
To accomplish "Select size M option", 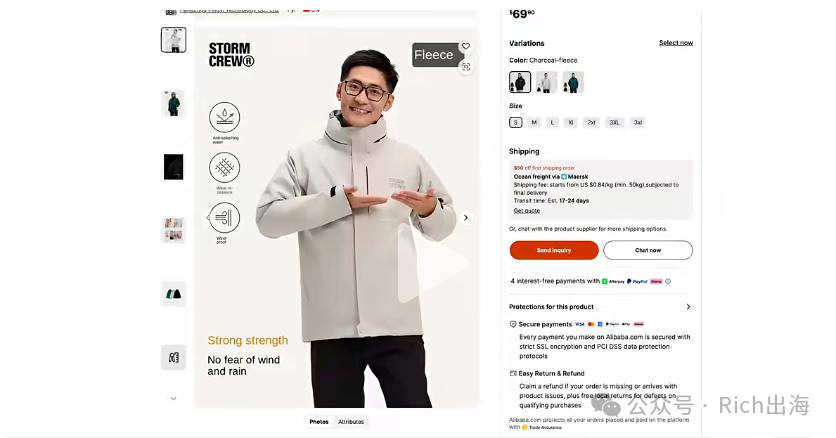I will tap(534, 123).
